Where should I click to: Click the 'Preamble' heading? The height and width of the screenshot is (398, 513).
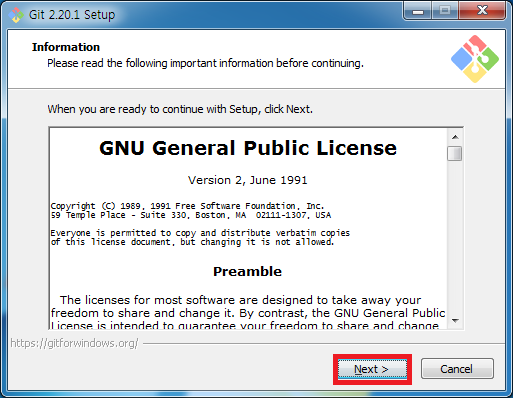click(x=247, y=271)
